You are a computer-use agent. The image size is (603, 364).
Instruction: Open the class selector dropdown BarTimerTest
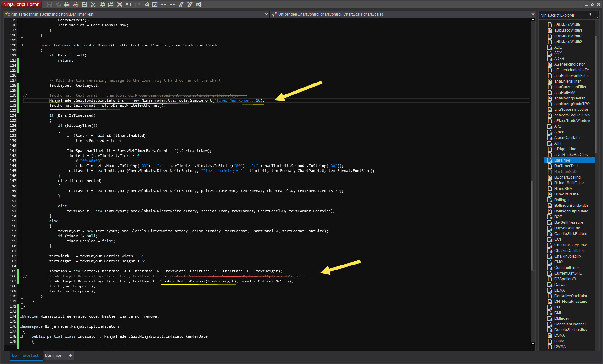coord(266,14)
